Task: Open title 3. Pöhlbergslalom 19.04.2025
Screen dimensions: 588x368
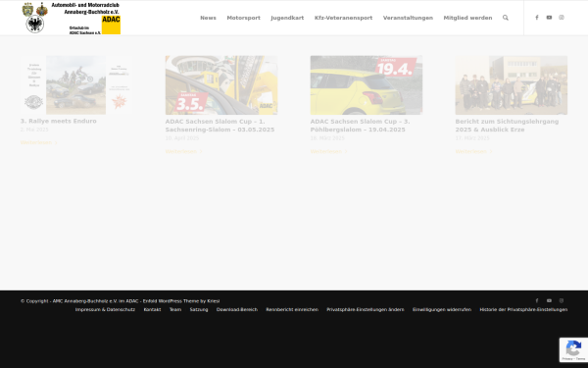Action: pyautogui.click(x=360, y=126)
